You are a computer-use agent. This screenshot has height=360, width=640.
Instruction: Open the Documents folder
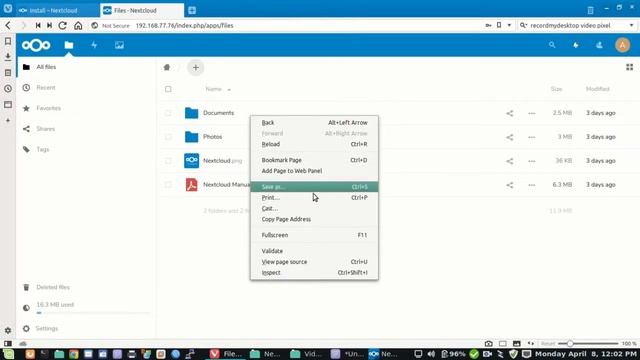pyautogui.click(x=218, y=113)
